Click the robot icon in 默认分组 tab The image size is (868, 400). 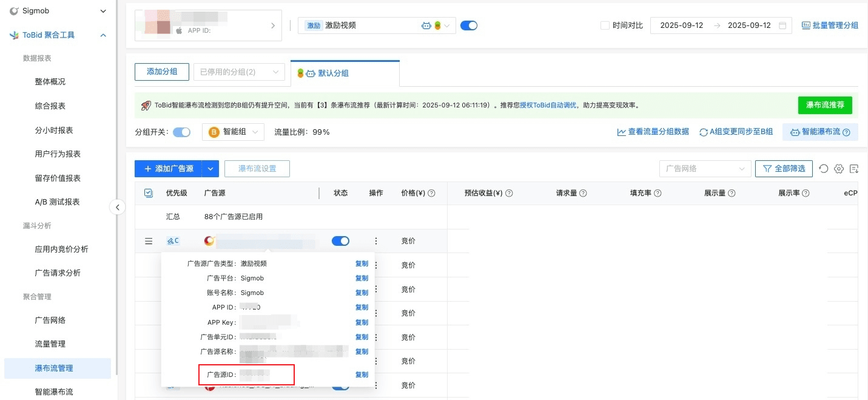click(310, 73)
